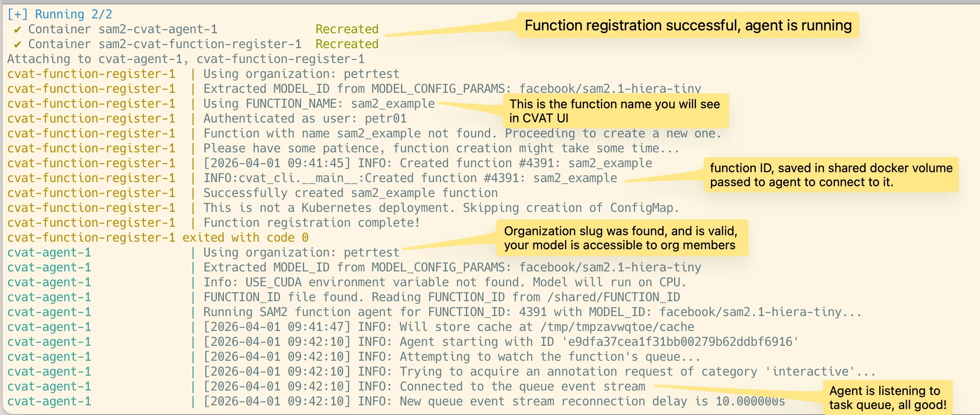The image size is (980, 415).
Task: Click 'Attempting to watch the function's queue...' line
Action: 452,357
